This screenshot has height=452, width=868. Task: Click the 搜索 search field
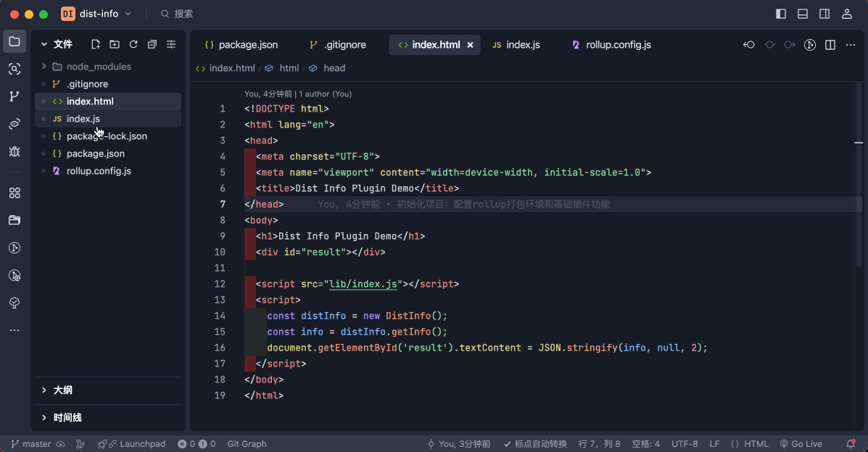coord(183,14)
